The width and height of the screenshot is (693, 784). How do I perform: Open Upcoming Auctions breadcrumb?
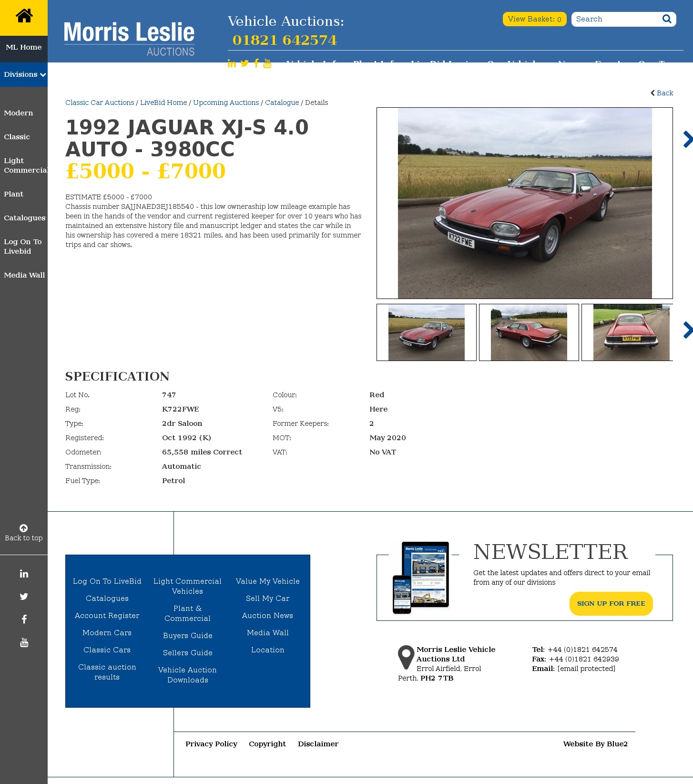(226, 103)
